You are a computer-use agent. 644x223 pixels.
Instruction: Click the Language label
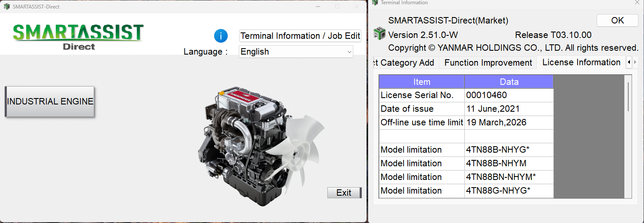(x=206, y=52)
